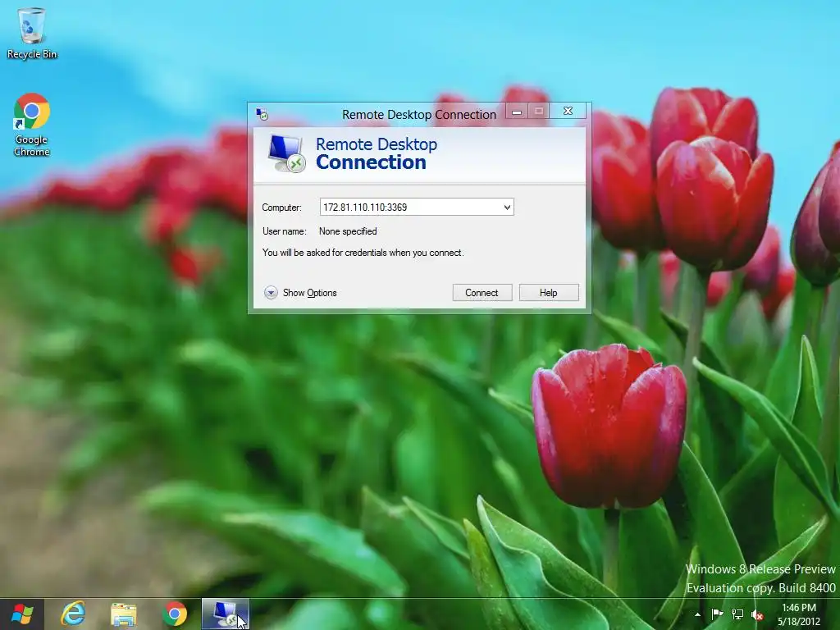Open the Computer address dropdown arrow
This screenshot has height=630, width=840.
[507, 208]
